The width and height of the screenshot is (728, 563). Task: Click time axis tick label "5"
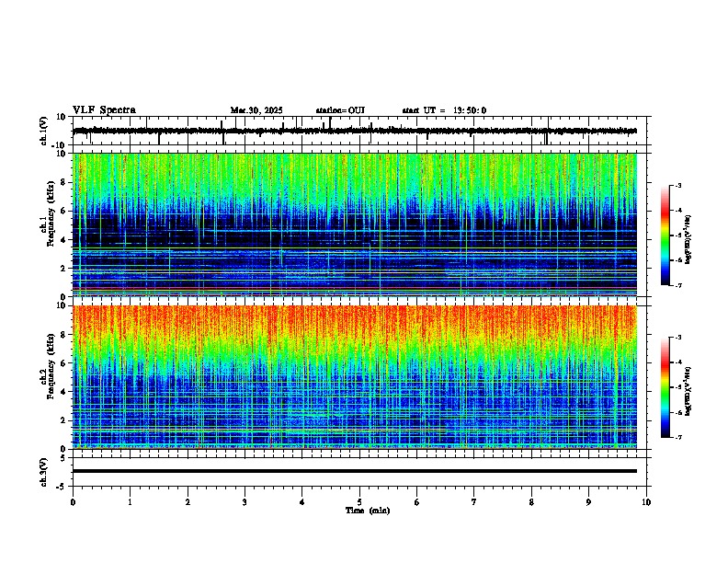coord(359,502)
